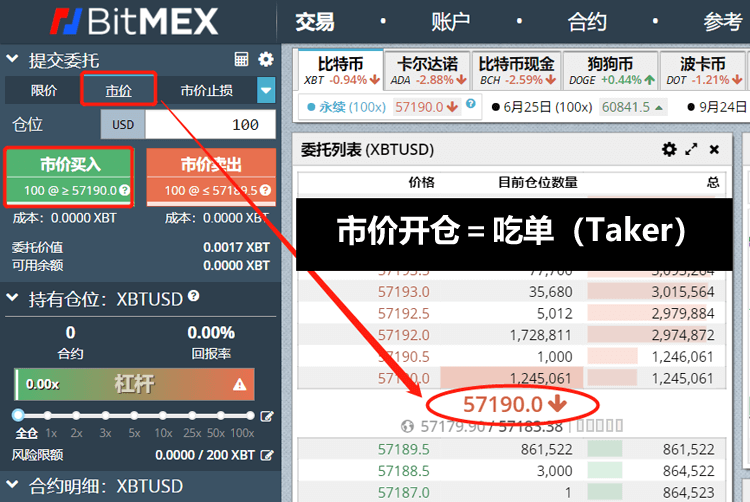
Task: Collapse the 提交委托 section
Action: tap(12, 59)
